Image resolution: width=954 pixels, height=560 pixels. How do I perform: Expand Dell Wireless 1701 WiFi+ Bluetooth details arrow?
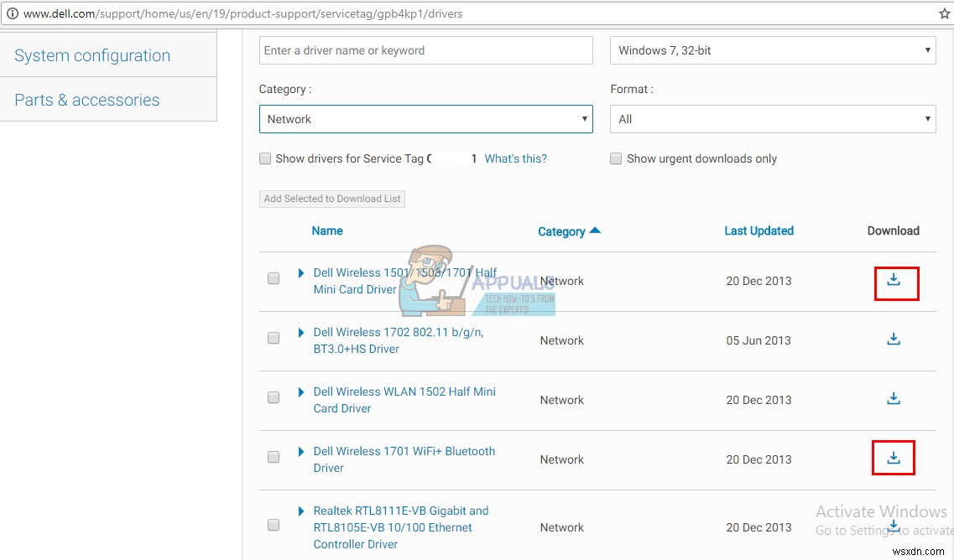click(x=300, y=452)
